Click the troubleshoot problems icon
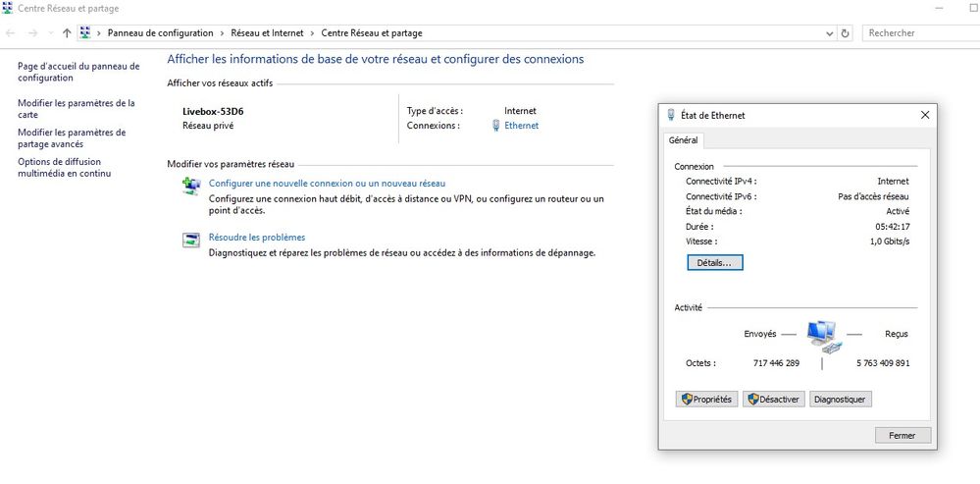 pyautogui.click(x=191, y=241)
